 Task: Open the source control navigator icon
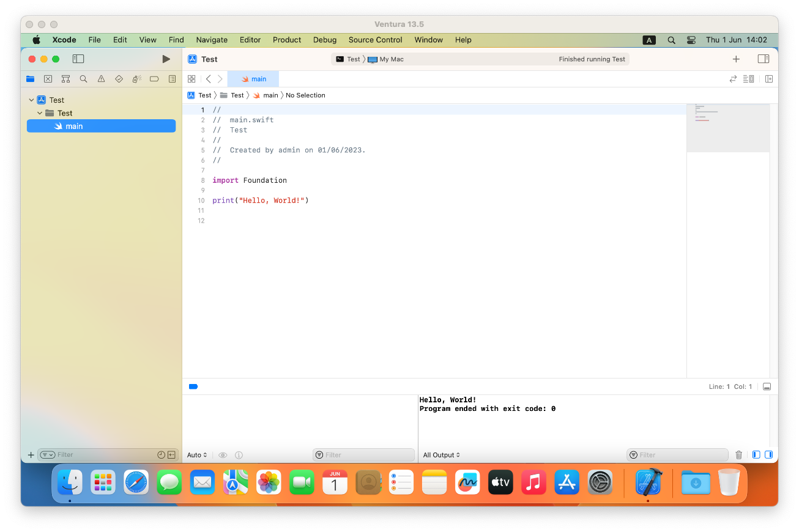tap(48, 79)
